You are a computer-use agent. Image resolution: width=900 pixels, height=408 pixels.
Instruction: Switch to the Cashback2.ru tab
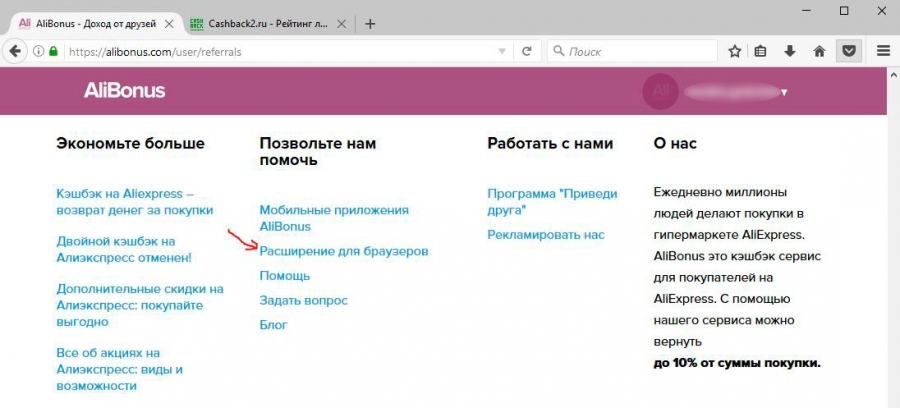(269, 24)
